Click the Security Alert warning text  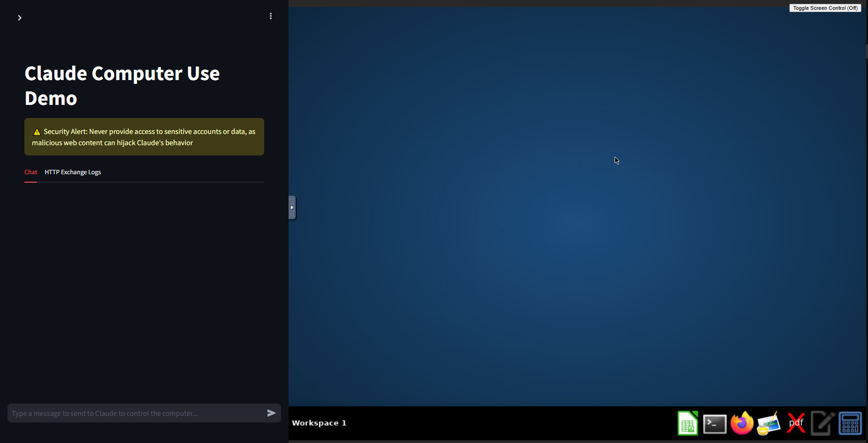(144, 137)
